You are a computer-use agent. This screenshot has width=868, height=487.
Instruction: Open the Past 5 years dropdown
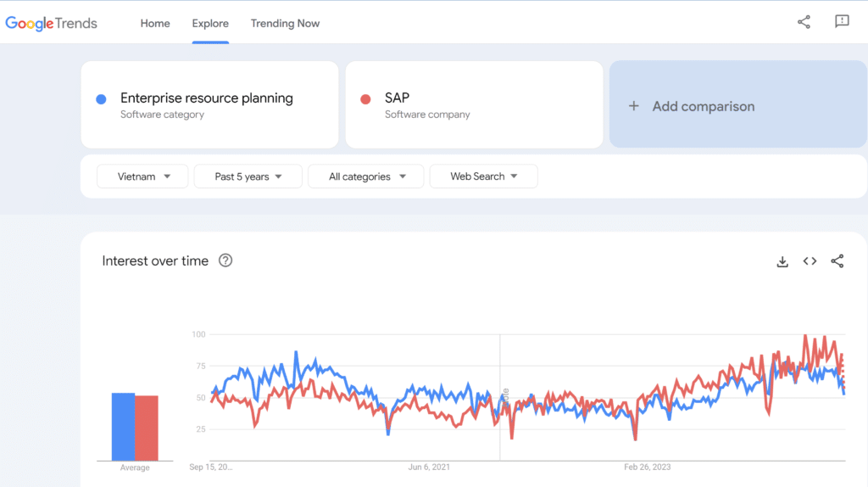(248, 176)
